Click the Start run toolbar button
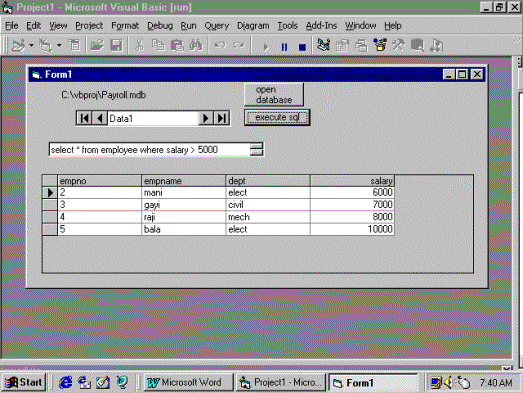Viewport: 523px width, 393px height. coord(266,47)
